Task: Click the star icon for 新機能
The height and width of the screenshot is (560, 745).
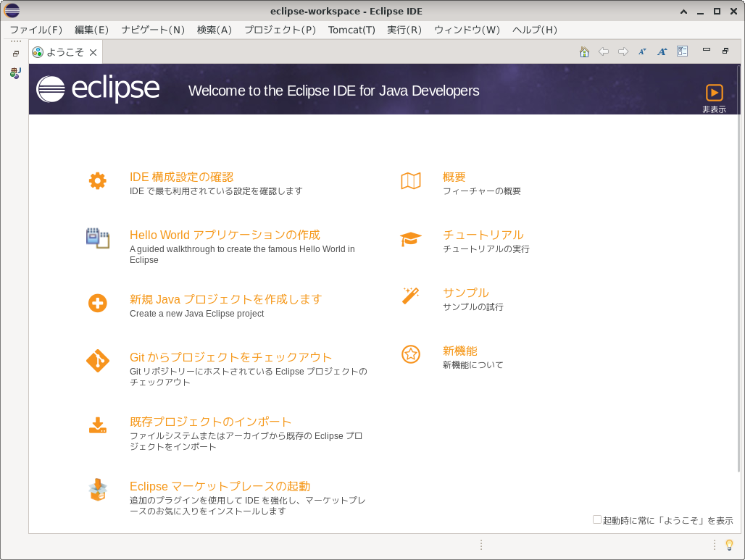Action: point(411,354)
